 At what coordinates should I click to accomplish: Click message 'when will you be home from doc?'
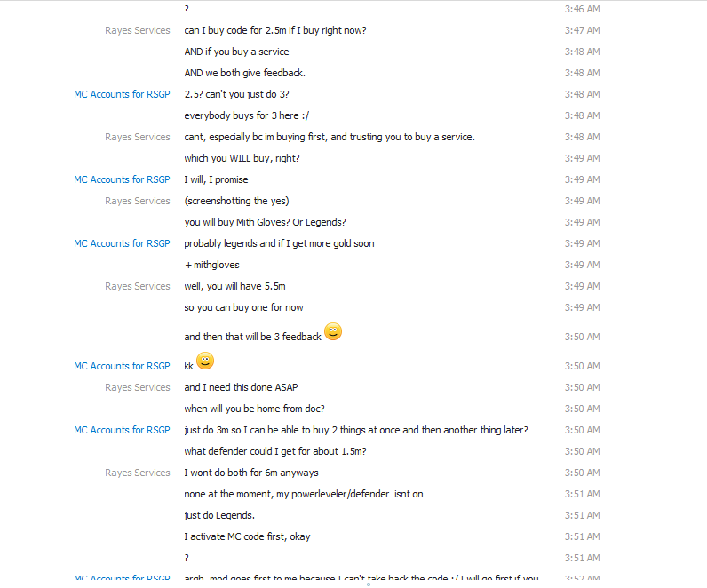[254, 409]
